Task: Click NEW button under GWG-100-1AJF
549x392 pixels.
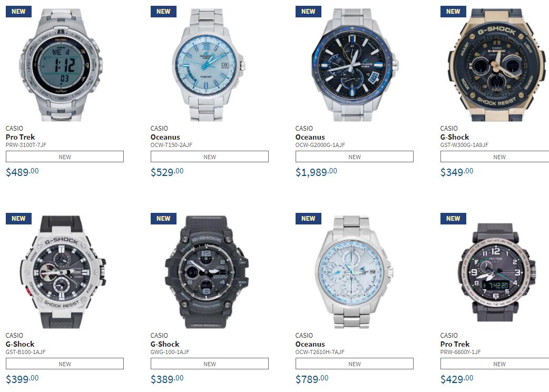Action: coord(210,364)
